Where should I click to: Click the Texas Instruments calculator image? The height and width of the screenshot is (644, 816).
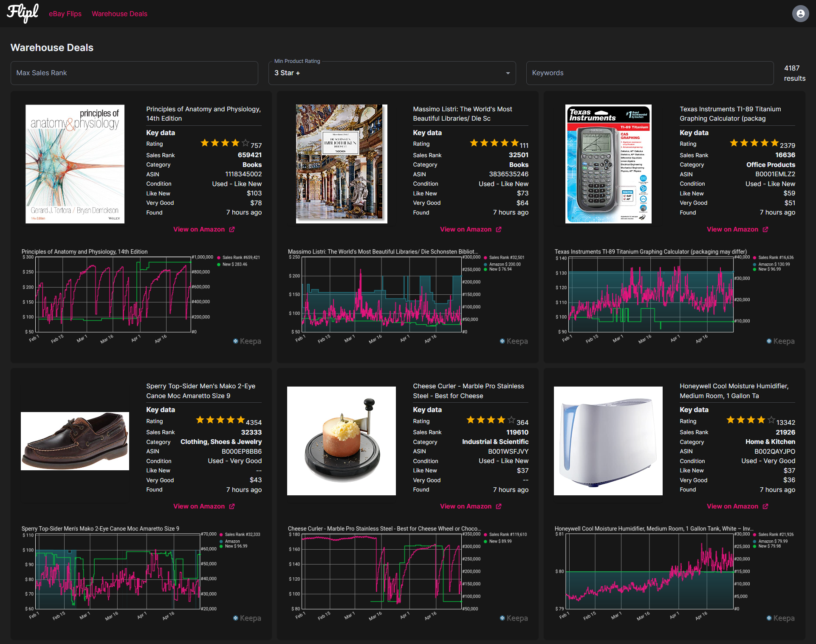coord(608,164)
